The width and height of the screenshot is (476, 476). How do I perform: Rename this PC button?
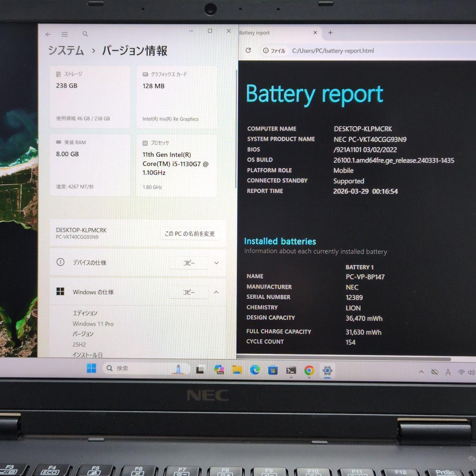click(x=190, y=234)
